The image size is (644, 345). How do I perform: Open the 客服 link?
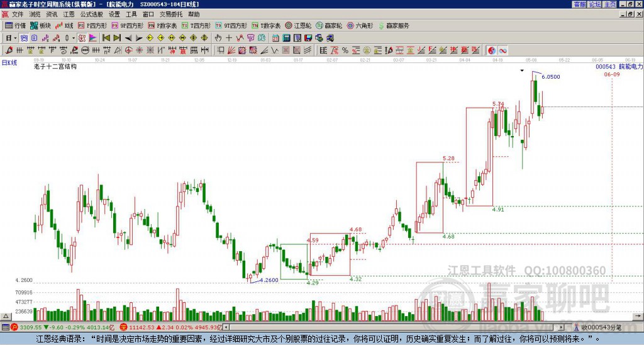[x=580, y=4]
